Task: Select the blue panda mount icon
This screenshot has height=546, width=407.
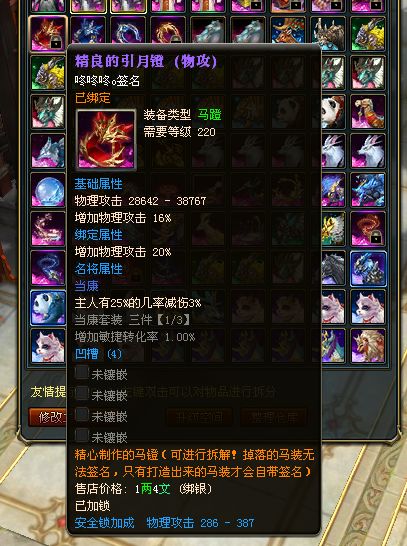Action: 48,307
